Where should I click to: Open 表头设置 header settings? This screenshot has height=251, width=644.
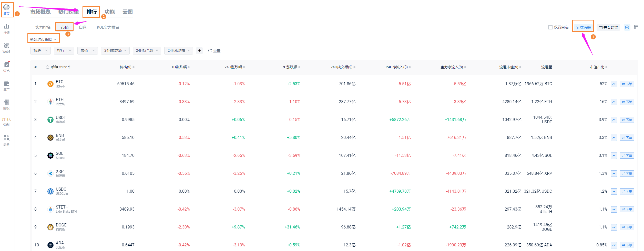click(x=608, y=27)
